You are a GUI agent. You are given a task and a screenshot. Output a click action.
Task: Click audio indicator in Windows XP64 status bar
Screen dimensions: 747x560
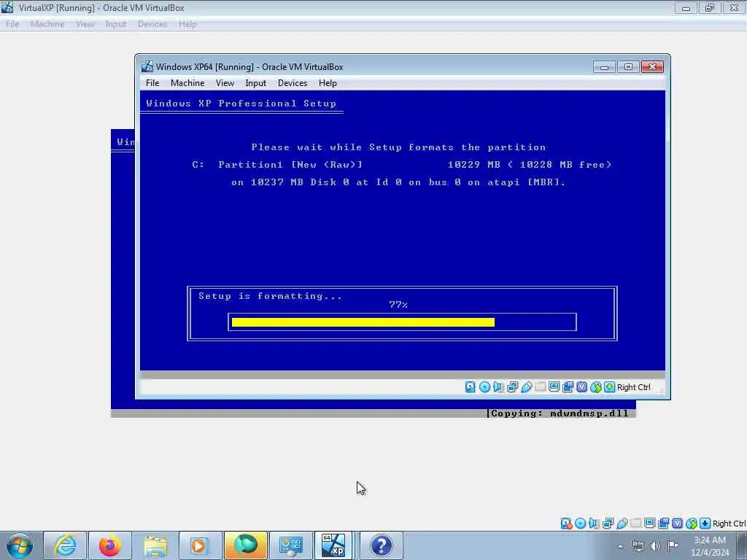[498, 387]
